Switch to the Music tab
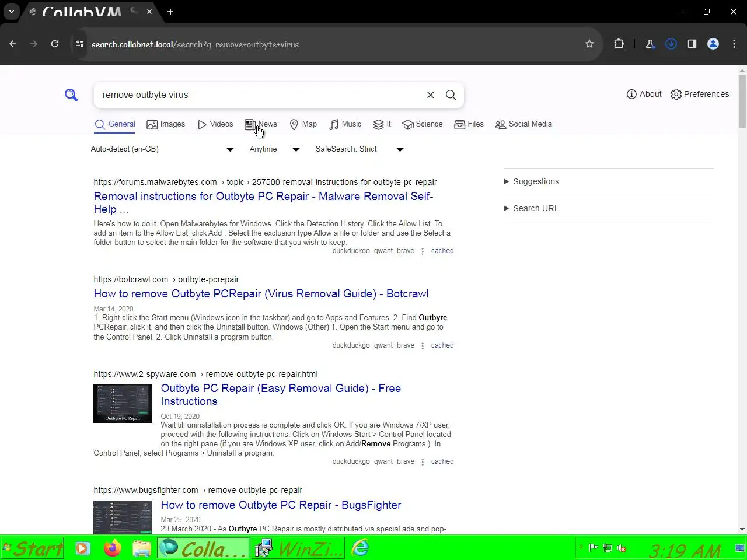 tap(345, 124)
